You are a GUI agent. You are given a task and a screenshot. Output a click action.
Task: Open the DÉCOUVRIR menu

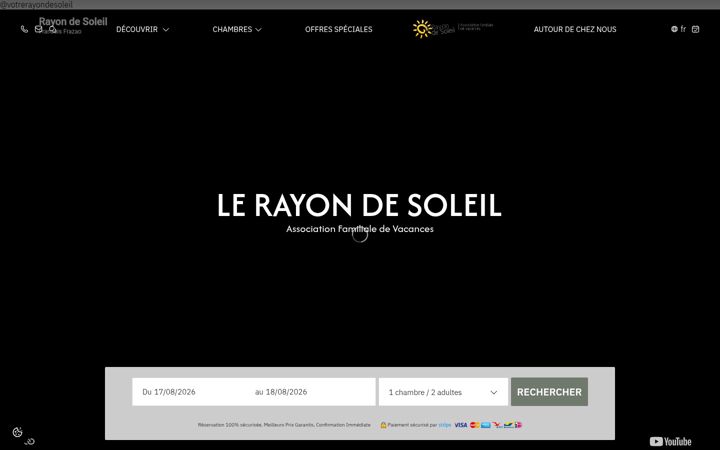(137, 29)
